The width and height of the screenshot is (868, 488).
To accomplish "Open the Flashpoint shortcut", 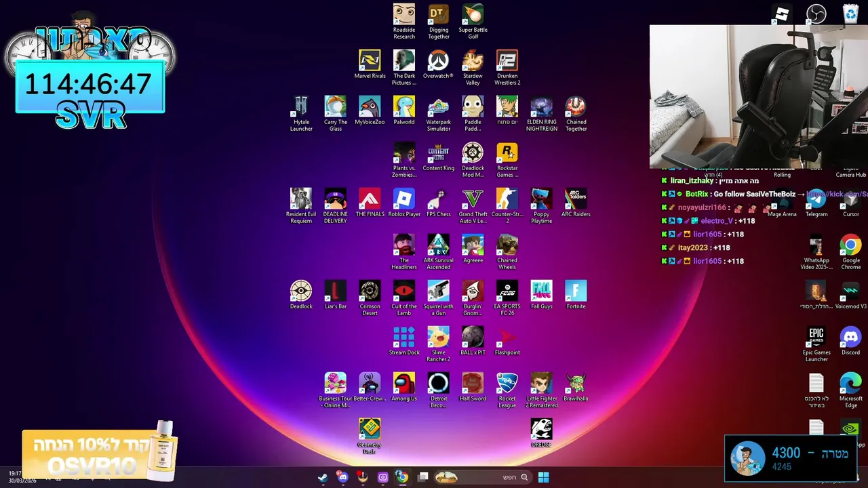I will click(x=507, y=341).
